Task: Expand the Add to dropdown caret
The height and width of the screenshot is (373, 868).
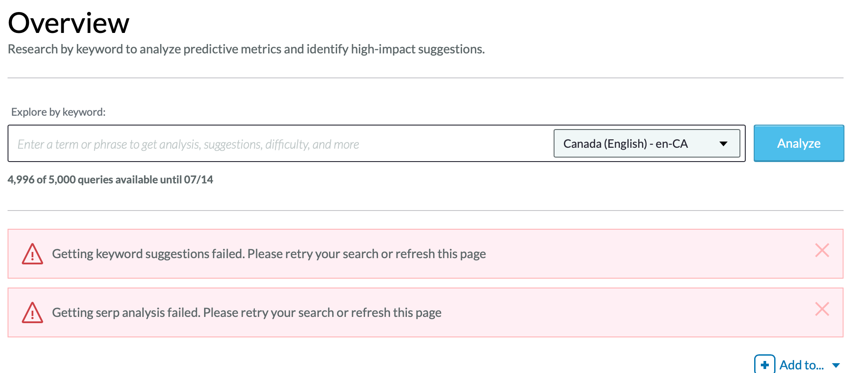Action: 836,365
